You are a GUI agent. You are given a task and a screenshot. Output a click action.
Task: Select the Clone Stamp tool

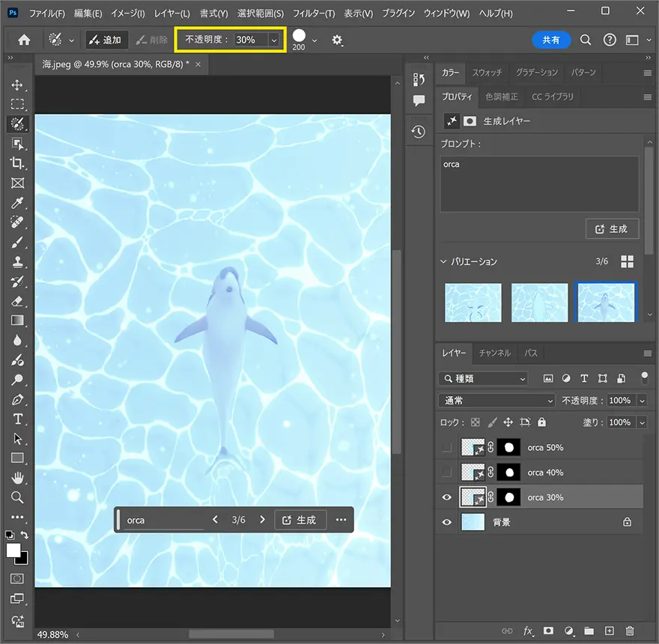tap(17, 262)
